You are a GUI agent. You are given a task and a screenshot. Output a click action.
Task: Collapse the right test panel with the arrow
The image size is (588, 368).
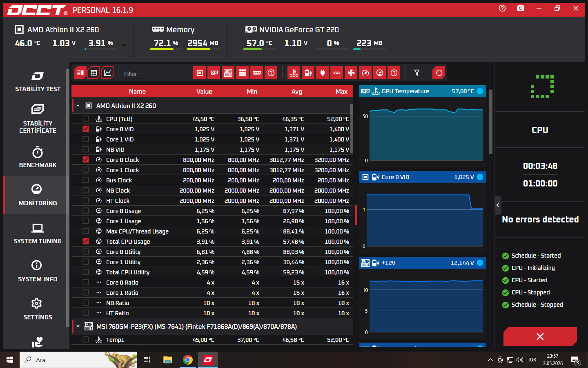(x=498, y=205)
